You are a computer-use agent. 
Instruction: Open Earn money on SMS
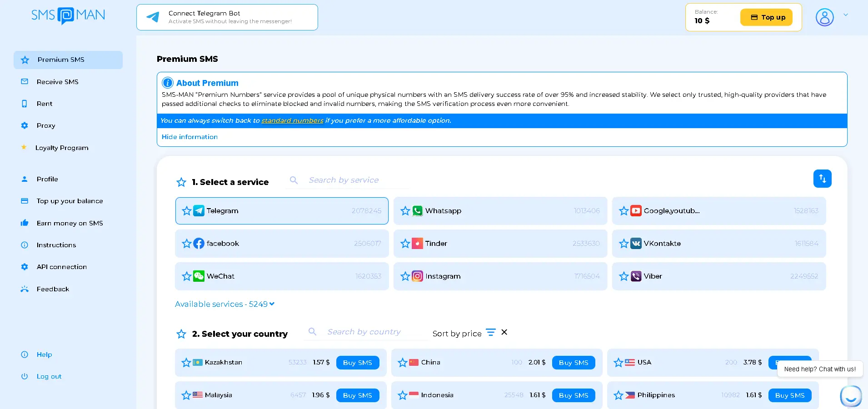point(70,223)
